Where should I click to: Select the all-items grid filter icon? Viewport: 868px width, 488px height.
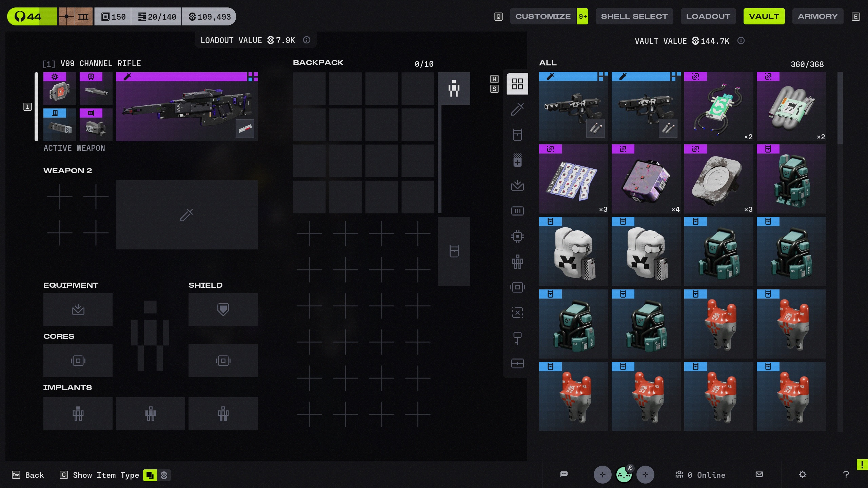coord(517,84)
